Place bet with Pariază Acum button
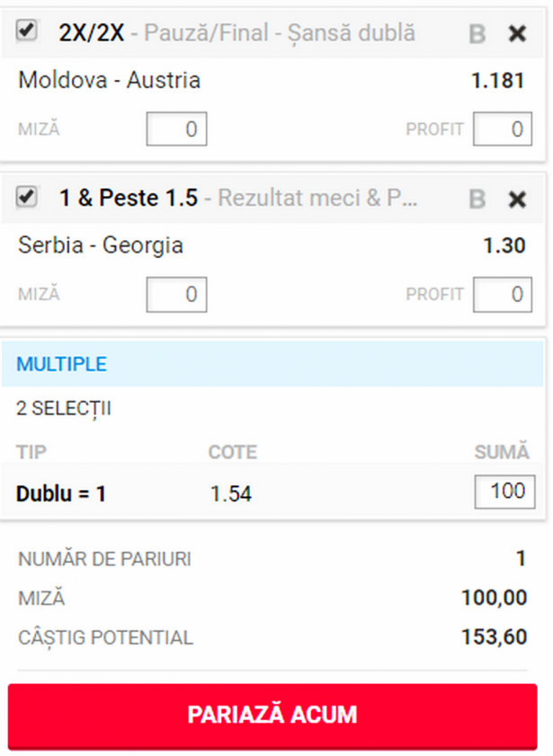Screen dimensions: 553x756 point(272,715)
